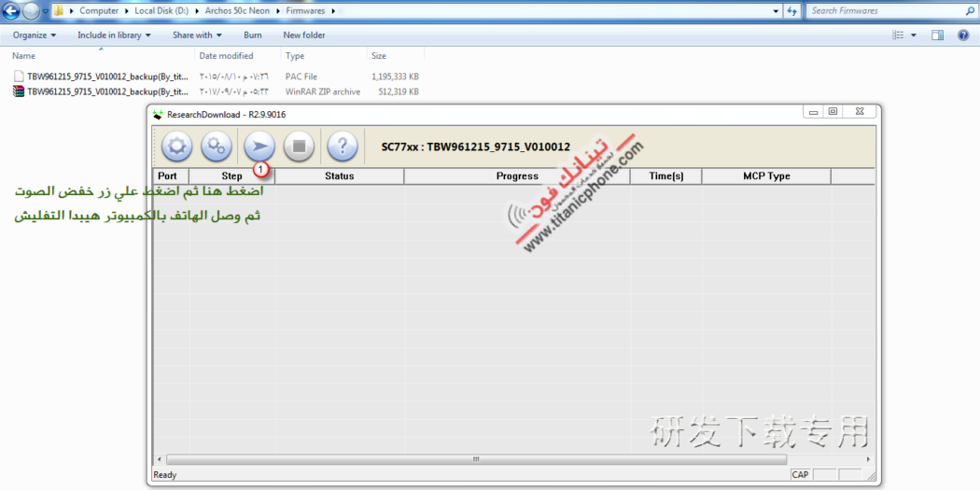Screen dimensions: 980x490
Task: Expand the arrow after Firmwares breadcrumb
Action: (x=333, y=10)
